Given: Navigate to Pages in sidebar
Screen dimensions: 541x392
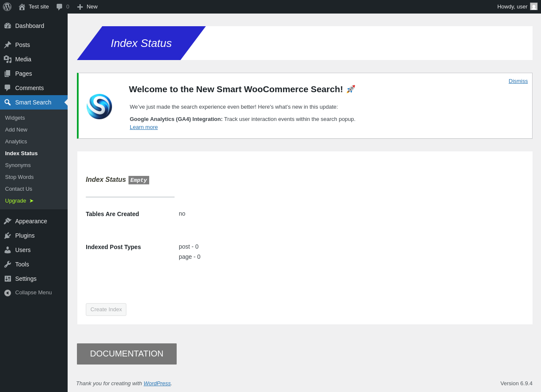Looking at the screenshot, I should pos(34,74).
